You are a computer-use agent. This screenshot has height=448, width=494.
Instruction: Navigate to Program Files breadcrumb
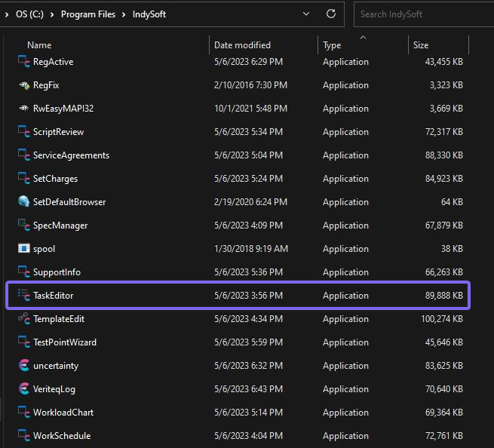tap(88, 14)
